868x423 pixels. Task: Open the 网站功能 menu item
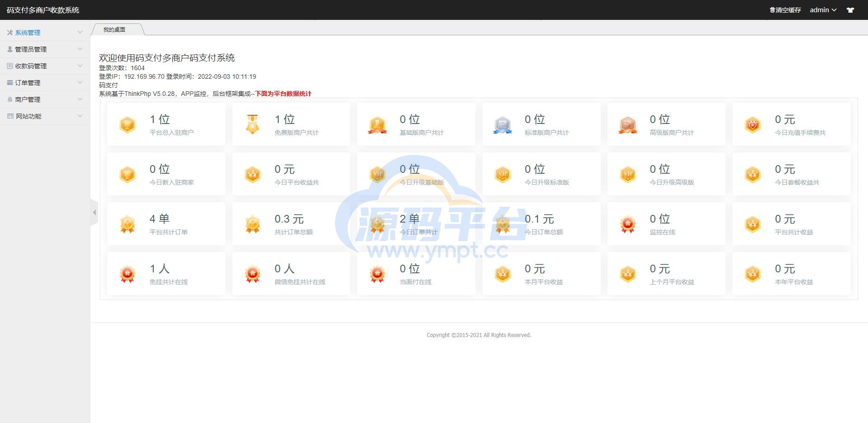[45, 116]
